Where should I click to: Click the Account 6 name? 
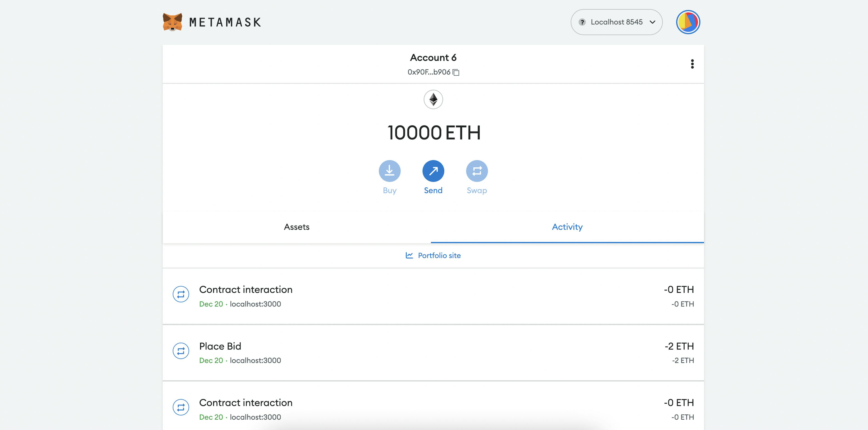coord(433,58)
